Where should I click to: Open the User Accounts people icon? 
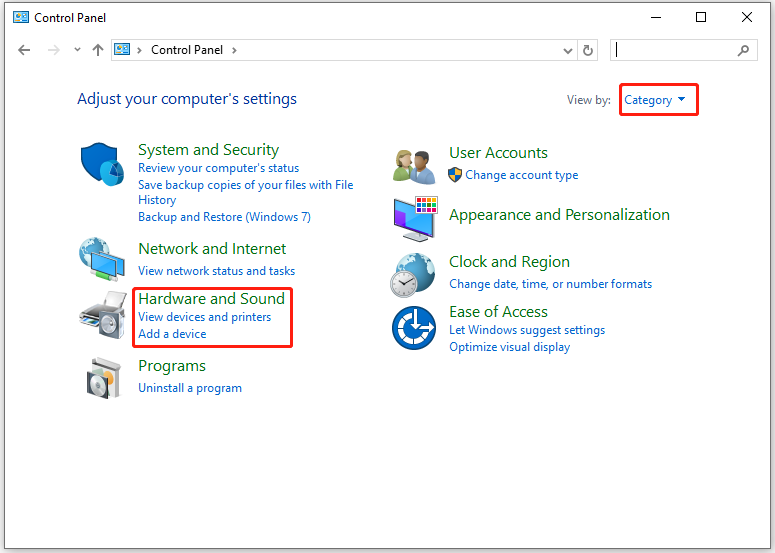[414, 167]
